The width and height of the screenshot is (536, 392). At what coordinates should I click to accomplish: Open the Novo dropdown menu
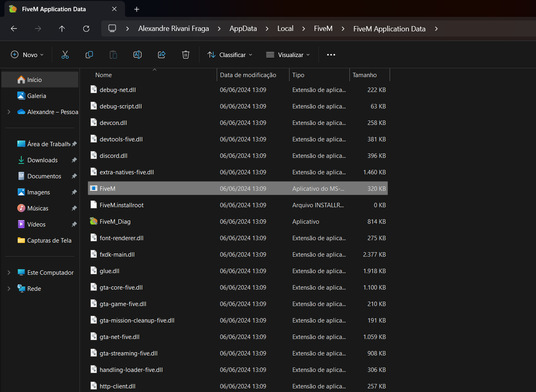click(27, 55)
